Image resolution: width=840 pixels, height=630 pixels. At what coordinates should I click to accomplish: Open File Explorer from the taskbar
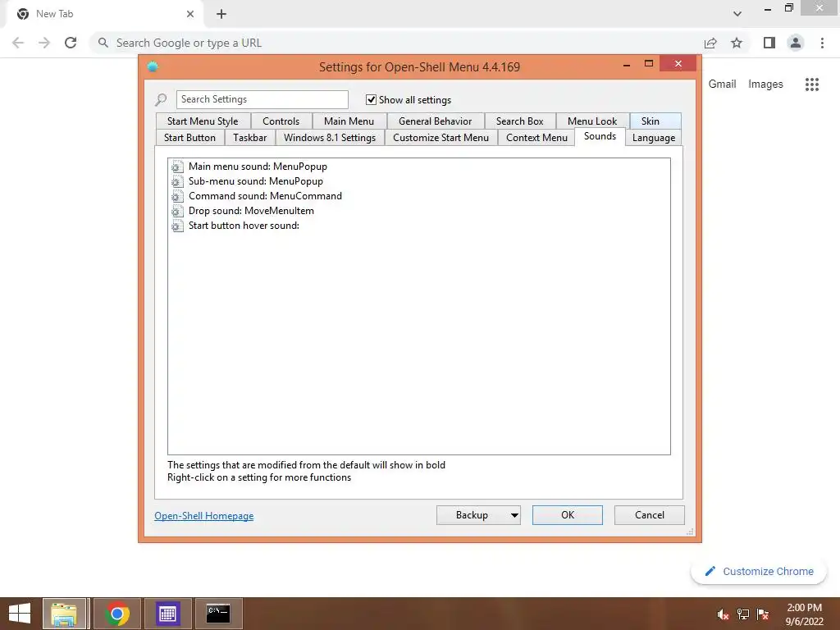[x=64, y=614]
